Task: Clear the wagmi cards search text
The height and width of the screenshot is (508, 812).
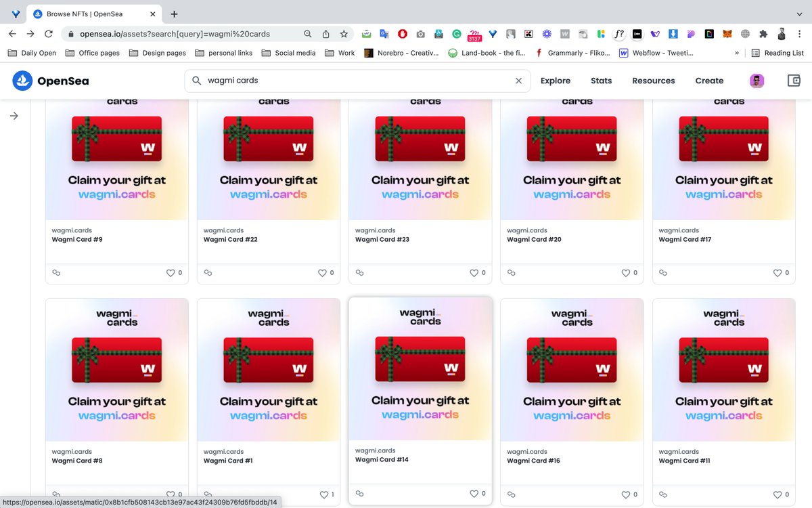Action: coord(519,81)
